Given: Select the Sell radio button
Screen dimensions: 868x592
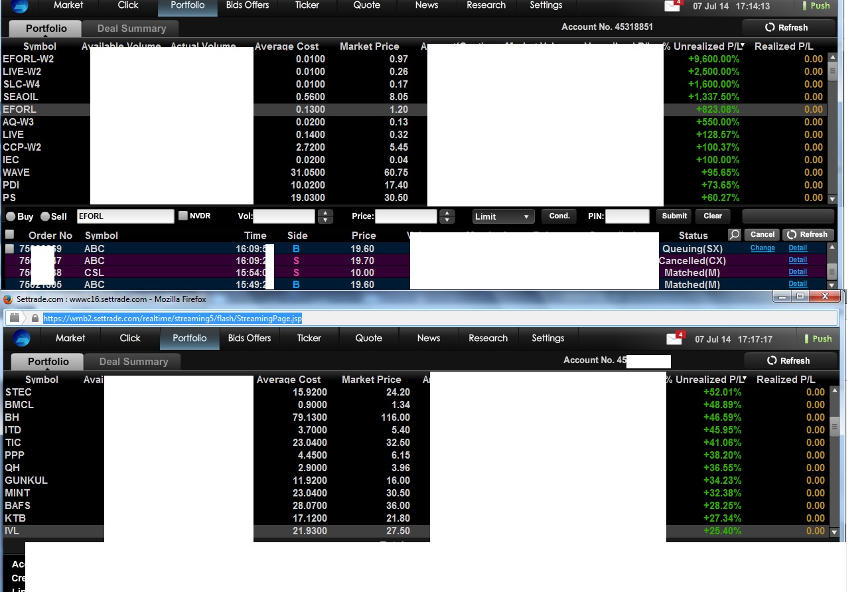Looking at the screenshot, I should tap(45, 216).
